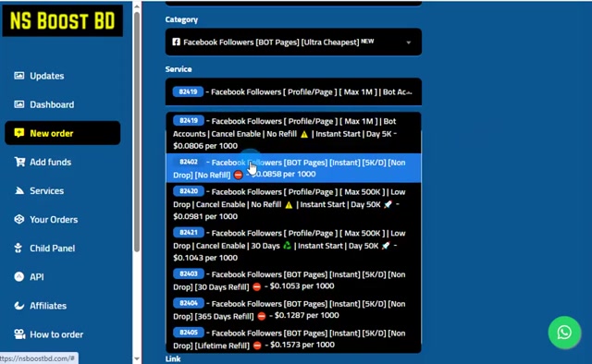This screenshot has height=364, width=592.
Task: Select service 82405 Lifetime Refill
Action: [293, 339]
